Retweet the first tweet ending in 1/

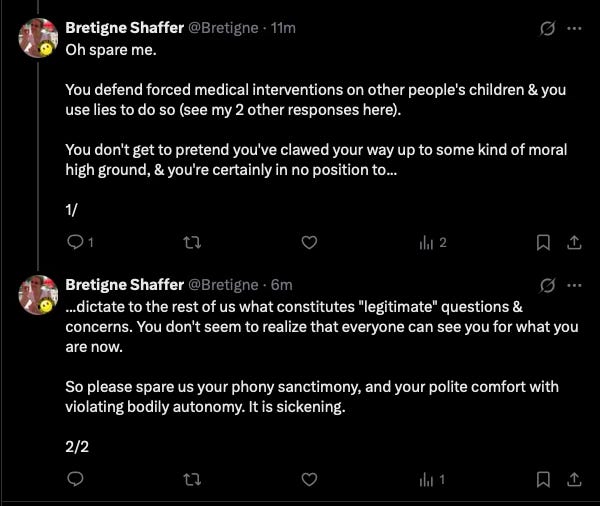192,242
